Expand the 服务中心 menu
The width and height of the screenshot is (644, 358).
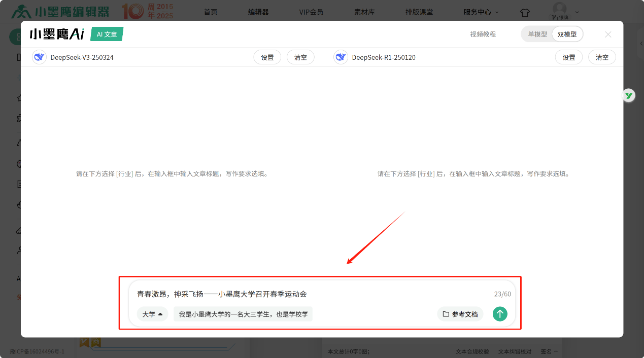pos(481,12)
